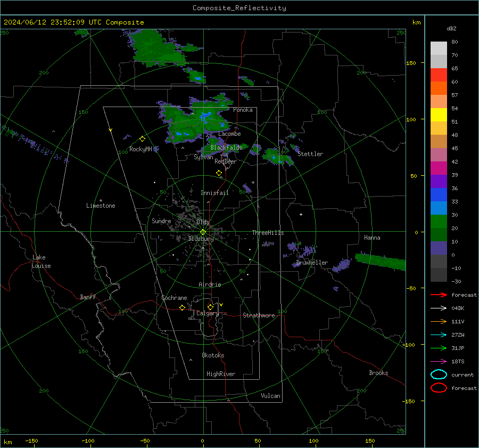This screenshot has height=448, width=479.
Task: Click the magenta 18TS arrow icon
Action: [x=439, y=362]
